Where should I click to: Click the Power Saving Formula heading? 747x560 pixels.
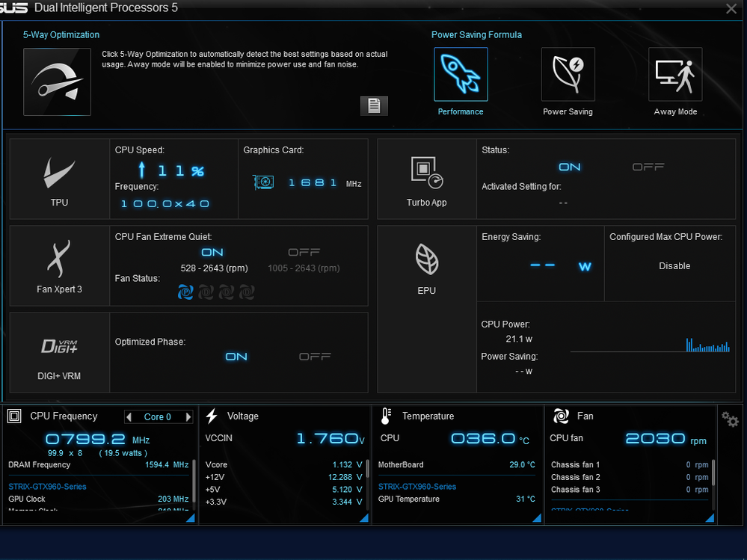(x=476, y=34)
